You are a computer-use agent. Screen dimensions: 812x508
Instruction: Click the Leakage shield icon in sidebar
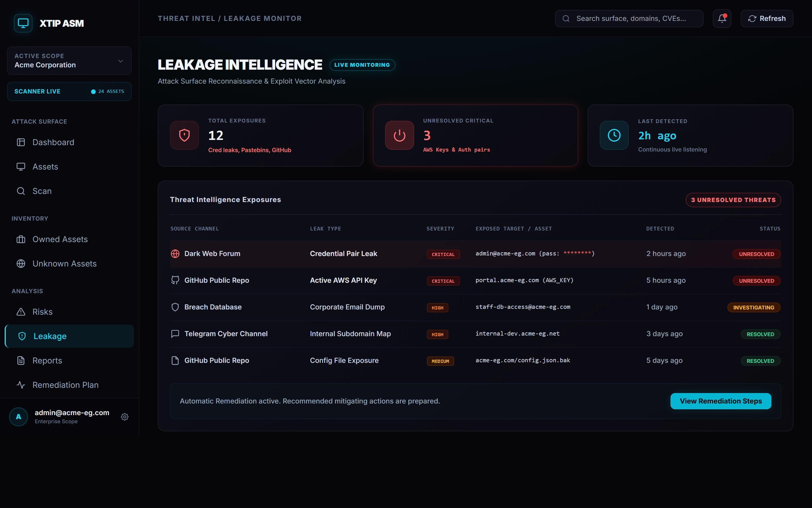(22, 336)
